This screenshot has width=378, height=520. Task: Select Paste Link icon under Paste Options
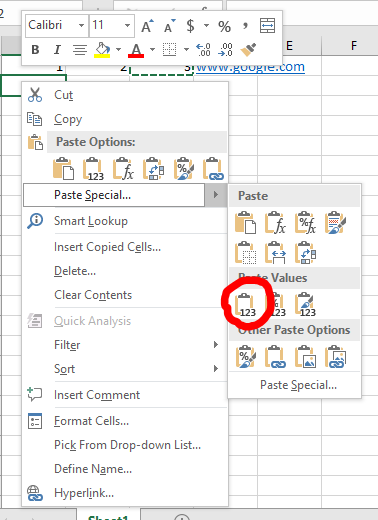pyautogui.click(x=213, y=168)
